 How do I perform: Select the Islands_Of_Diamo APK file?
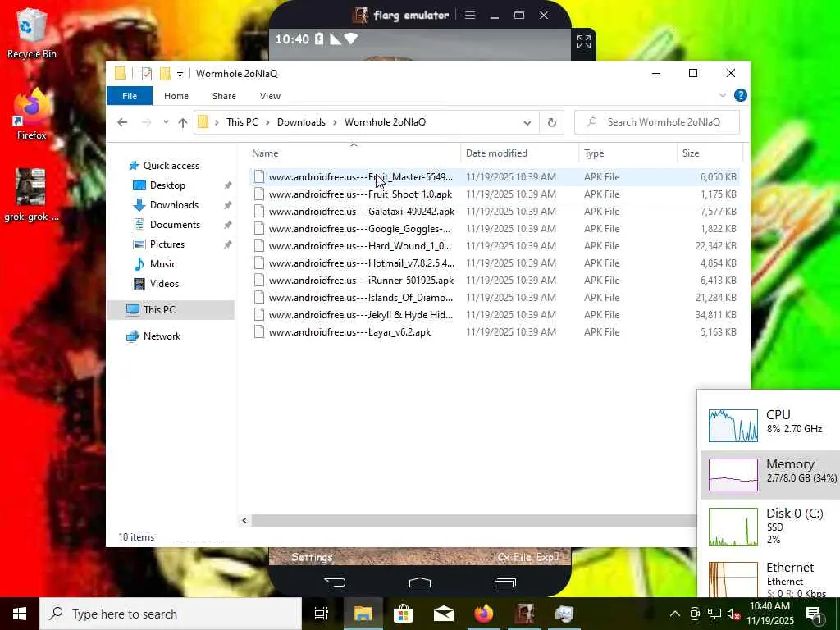[x=495, y=297]
